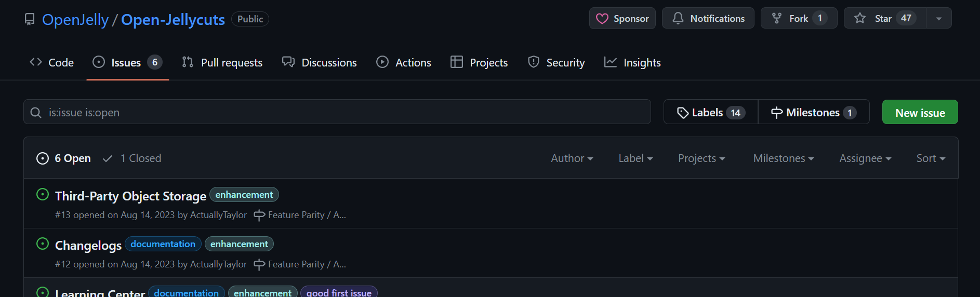This screenshot has width=980, height=297.
Task: Open the Labels 14 button
Action: (x=711, y=112)
